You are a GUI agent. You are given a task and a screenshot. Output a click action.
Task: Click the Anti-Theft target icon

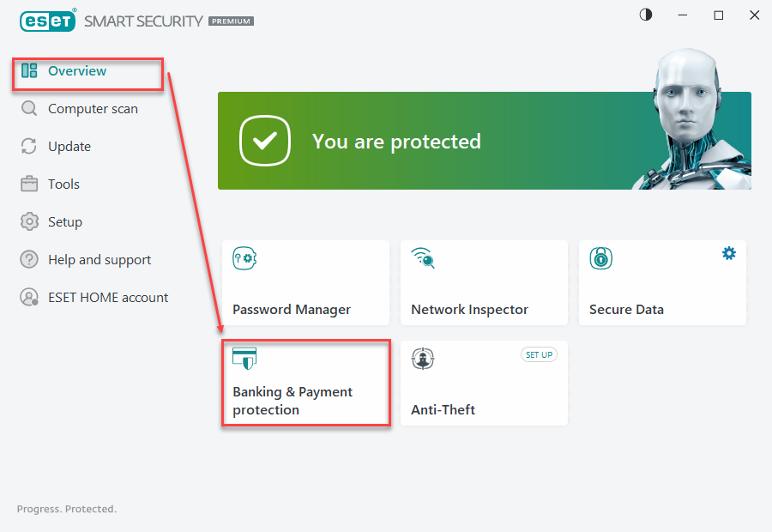click(x=423, y=359)
